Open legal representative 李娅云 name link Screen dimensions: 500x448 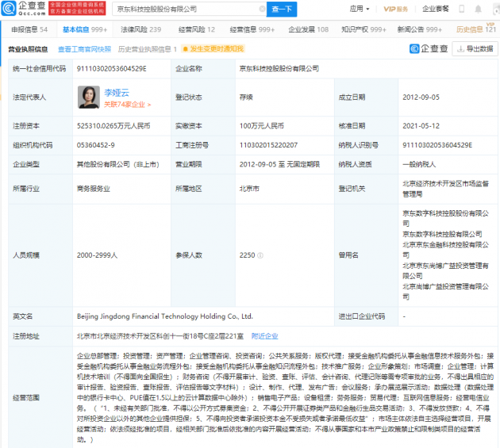pyautogui.click(x=117, y=93)
